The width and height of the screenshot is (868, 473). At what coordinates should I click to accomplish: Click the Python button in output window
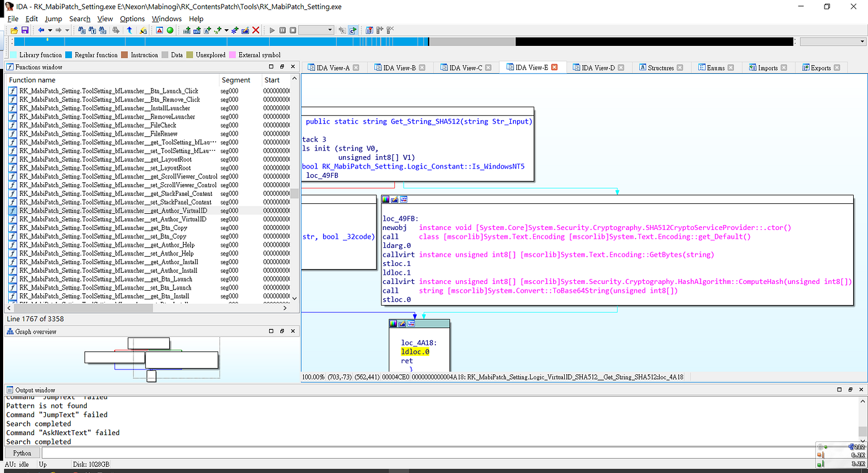22,453
